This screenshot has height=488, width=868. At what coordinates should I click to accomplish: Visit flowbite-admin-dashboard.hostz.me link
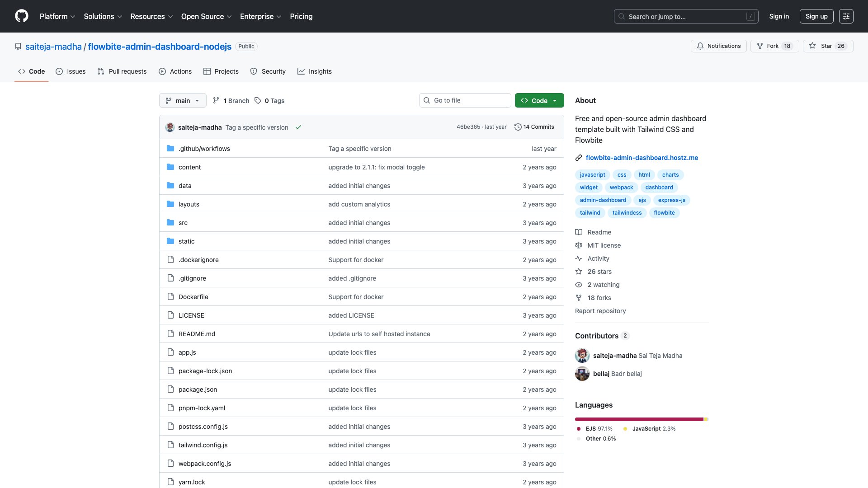coord(642,158)
